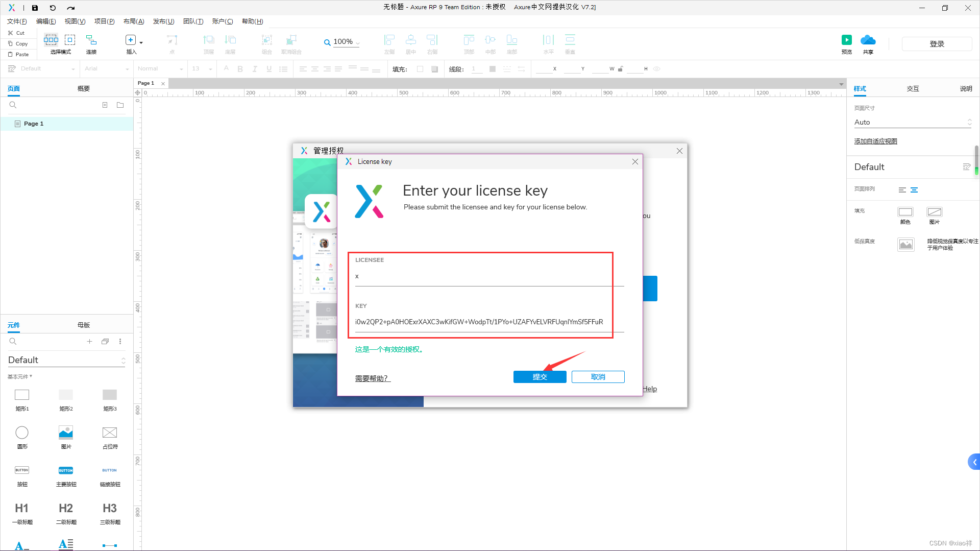
Task: Click the add folder icon in pages panel
Action: click(x=120, y=105)
